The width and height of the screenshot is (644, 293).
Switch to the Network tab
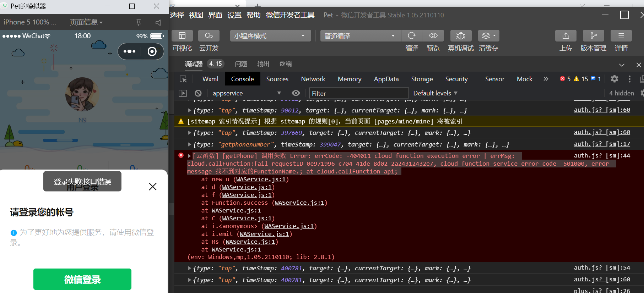point(313,79)
